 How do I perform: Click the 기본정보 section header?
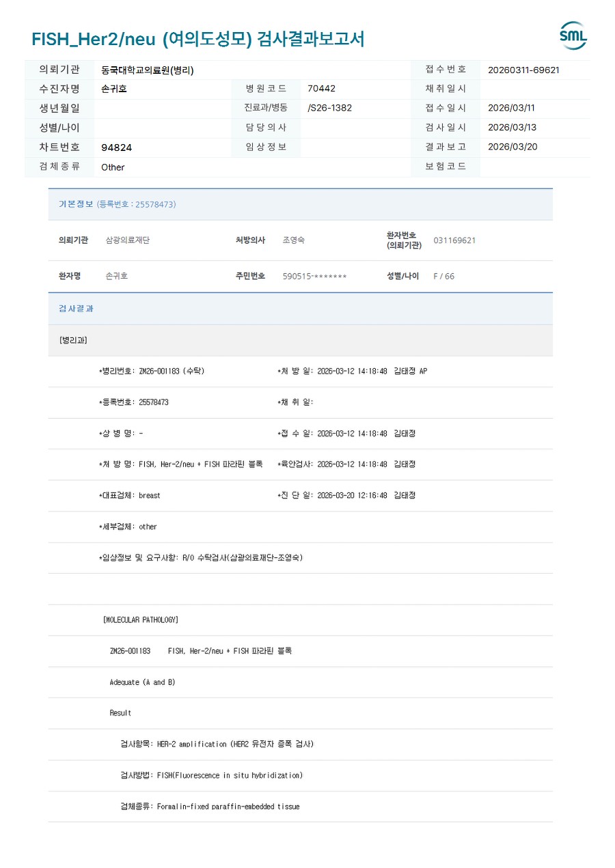click(x=301, y=204)
